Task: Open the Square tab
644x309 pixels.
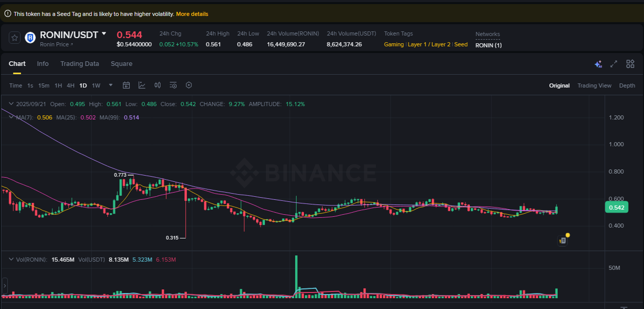Action: [x=121, y=63]
